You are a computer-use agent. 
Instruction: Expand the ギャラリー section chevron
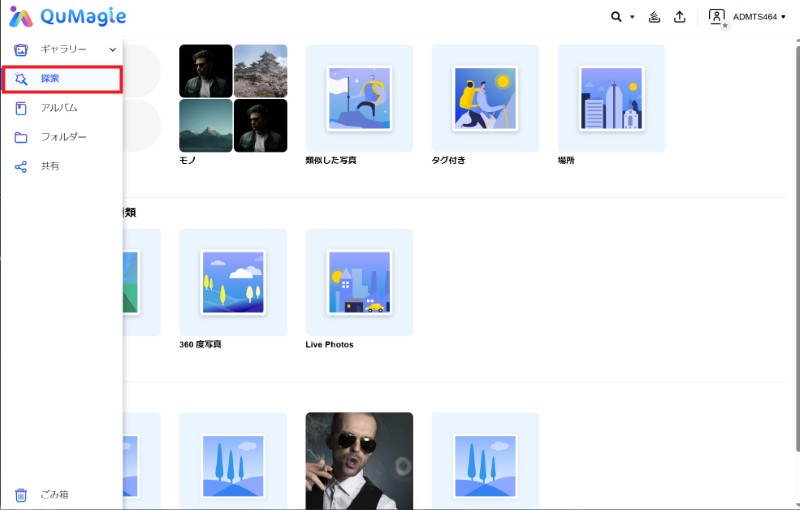point(113,49)
